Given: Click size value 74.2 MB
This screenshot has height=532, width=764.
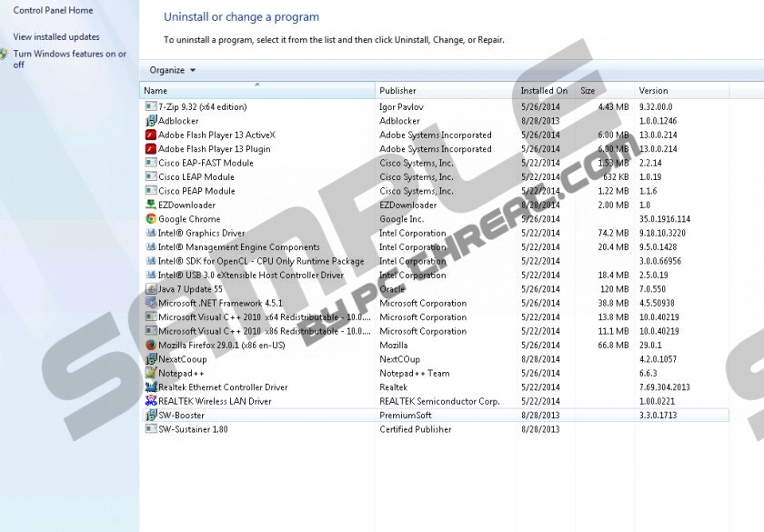Looking at the screenshot, I should 613,233.
